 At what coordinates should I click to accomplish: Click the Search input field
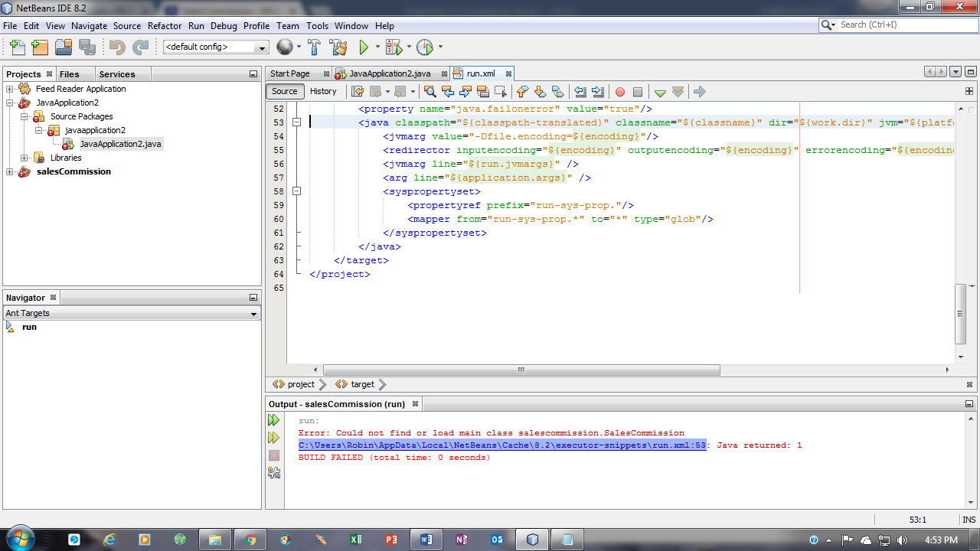(900, 24)
